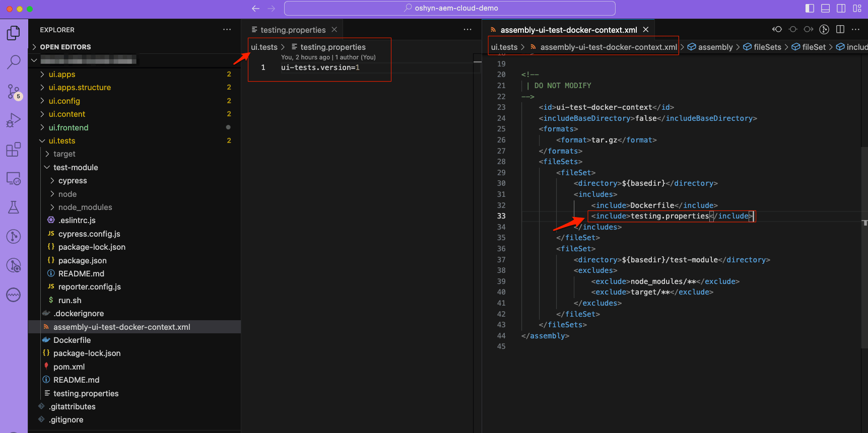Open Run and Debug view icon
868x433 pixels.
coord(14,120)
